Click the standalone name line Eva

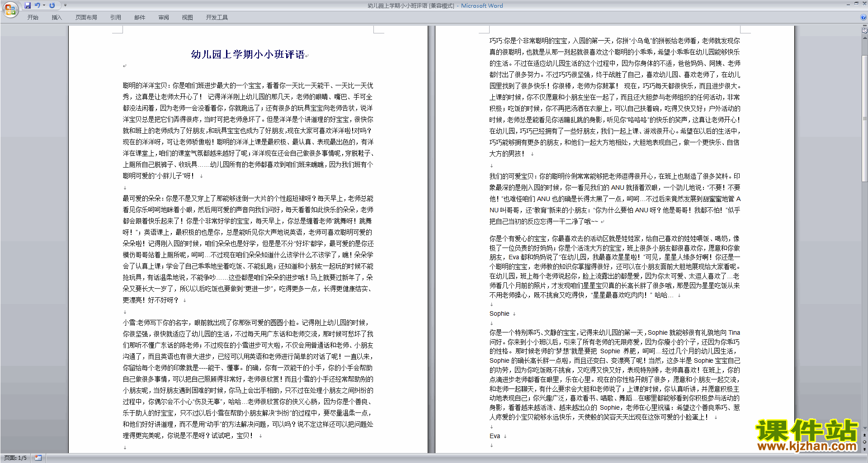point(495,436)
